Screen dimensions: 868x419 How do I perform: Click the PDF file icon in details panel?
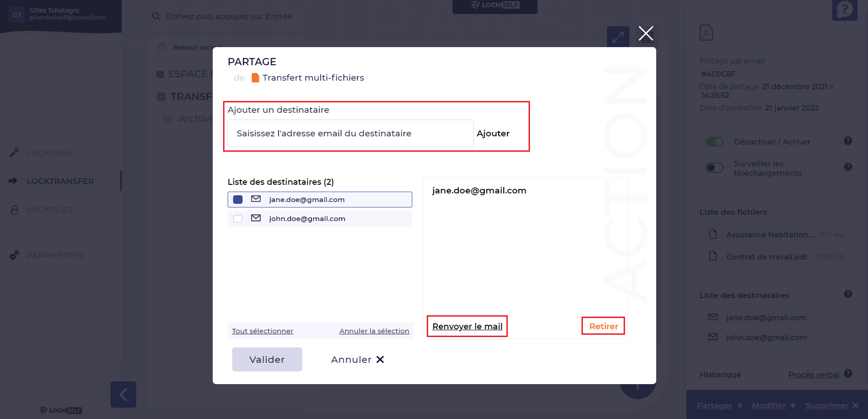click(x=706, y=33)
